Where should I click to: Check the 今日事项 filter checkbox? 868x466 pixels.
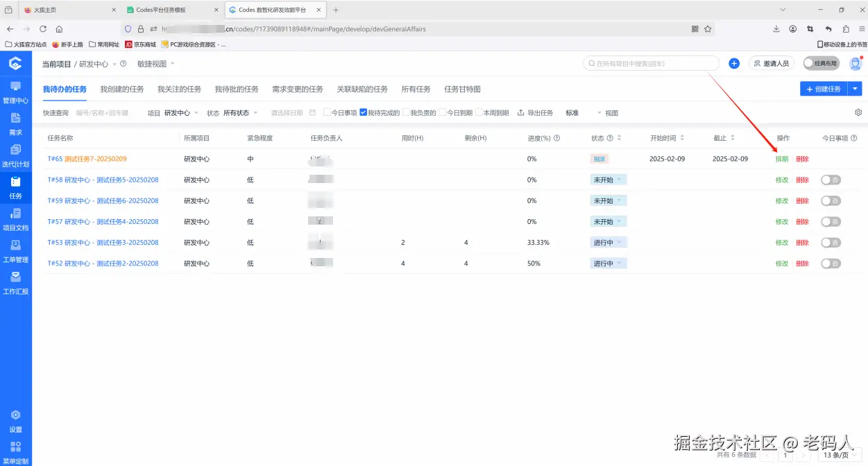(327, 112)
